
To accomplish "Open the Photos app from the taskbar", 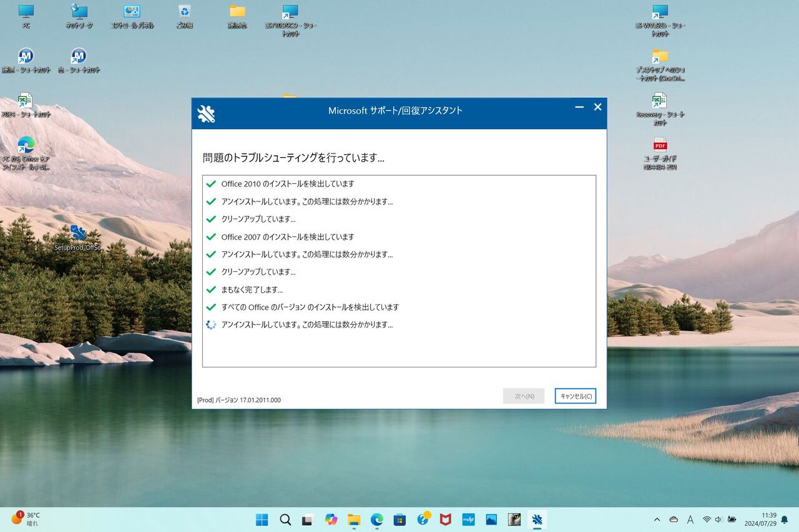I will [x=491, y=520].
